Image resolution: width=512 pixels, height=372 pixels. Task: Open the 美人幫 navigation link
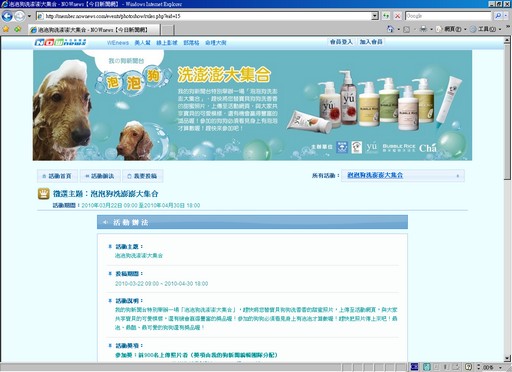pos(142,43)
